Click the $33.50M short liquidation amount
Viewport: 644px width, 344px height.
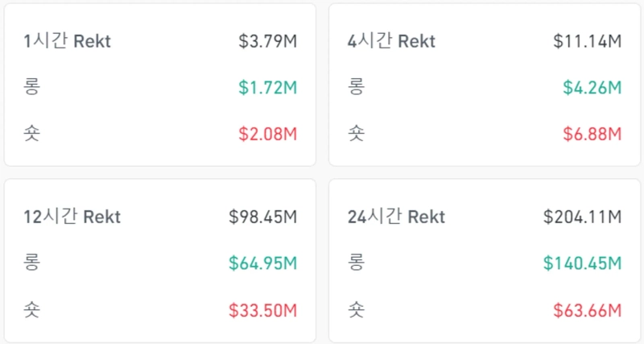[x=262, y=309]
